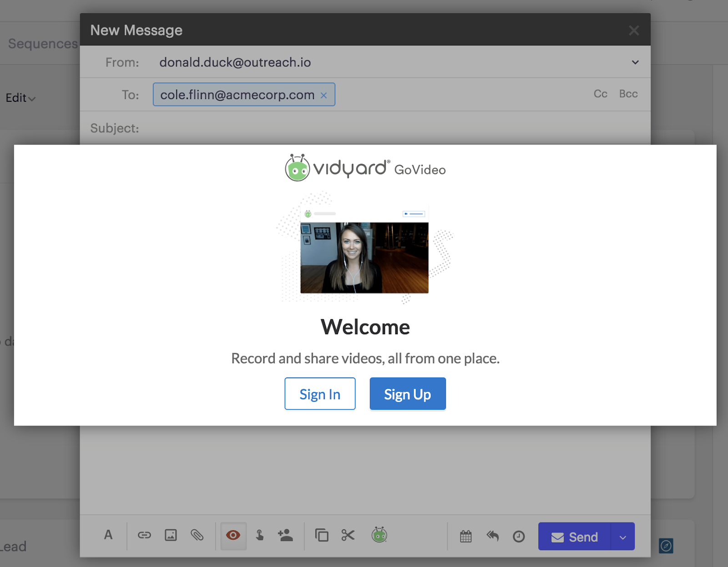The image size is (728, 567).
Task: Insert a hyperlink using the link icon
Action: tap(145, 536)
